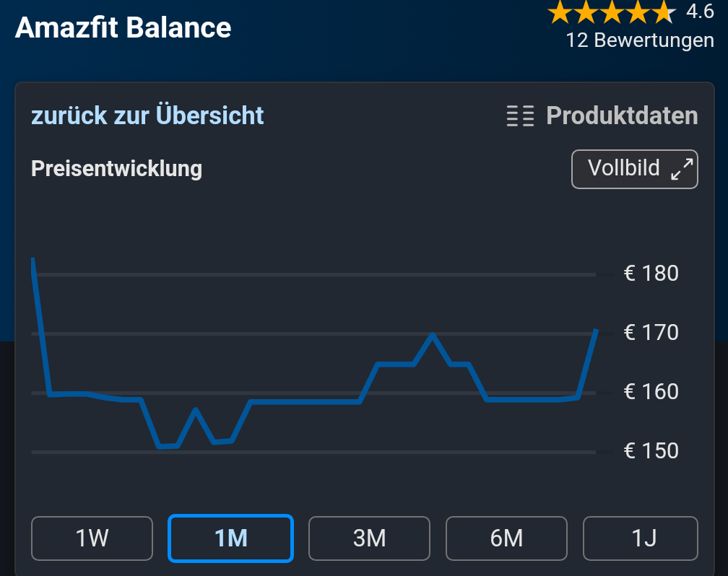Show the 6M price history
Screen dimensions: 728x576
tap(506, 538)
